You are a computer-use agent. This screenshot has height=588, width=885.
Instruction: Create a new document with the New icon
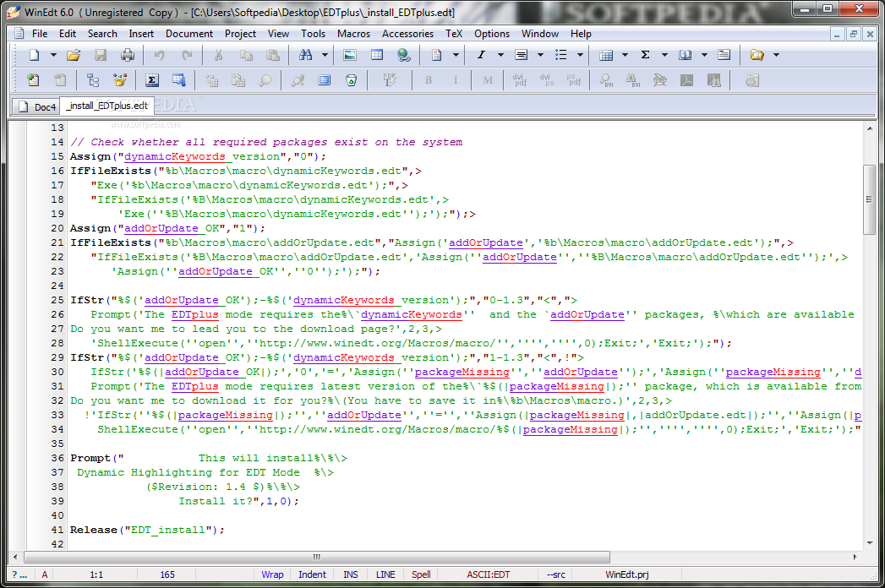[35, 55]
